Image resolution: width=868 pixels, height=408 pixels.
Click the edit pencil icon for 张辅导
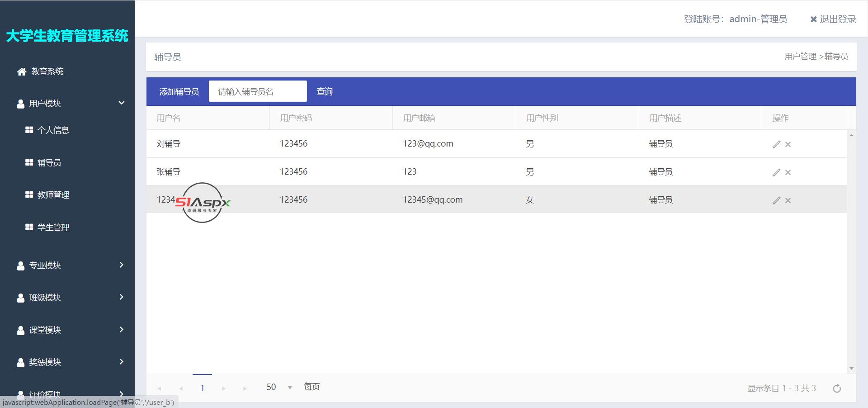[776, 172]
